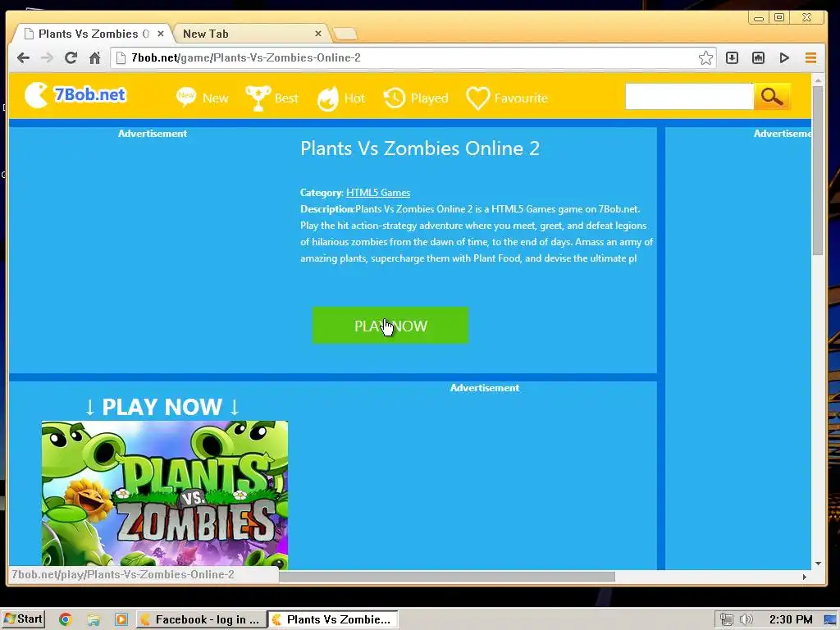Click the 2:30 PM system clock

pos(791,620)
